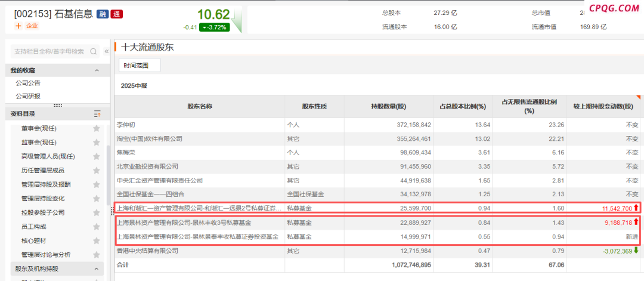
Task: Click the blue 融 margin-trading badge
Action: point(103,14)
